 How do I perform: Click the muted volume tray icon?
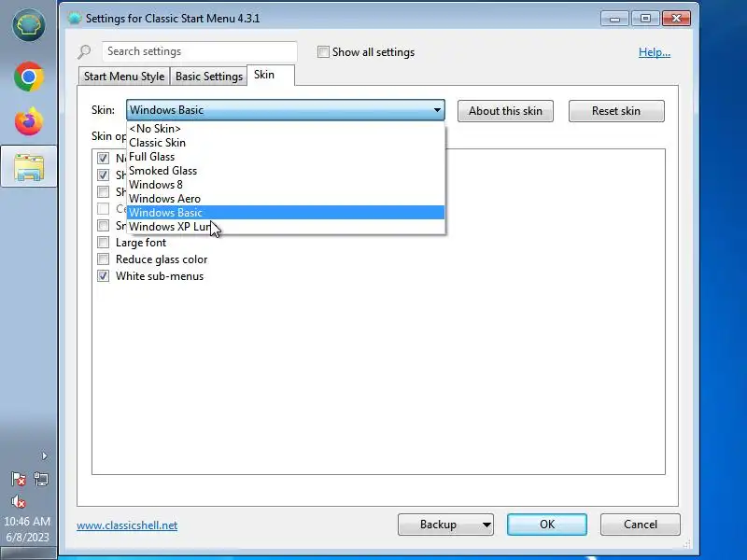18,501
